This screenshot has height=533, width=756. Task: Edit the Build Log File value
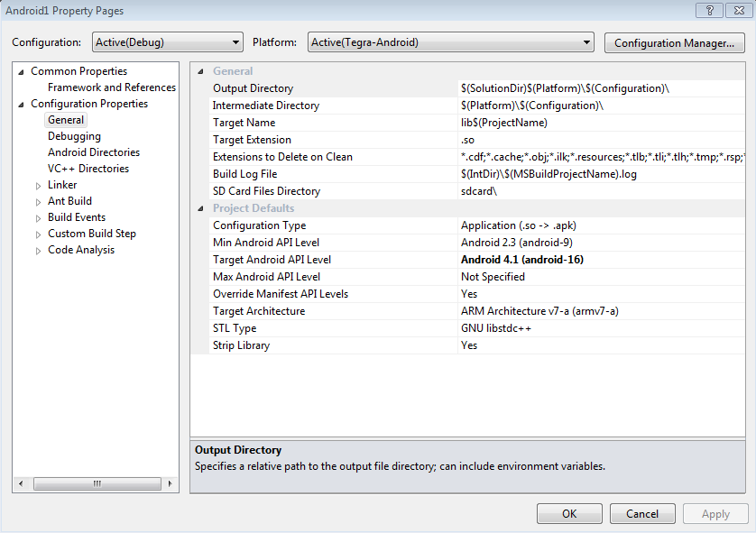click(x=601, y=174)
